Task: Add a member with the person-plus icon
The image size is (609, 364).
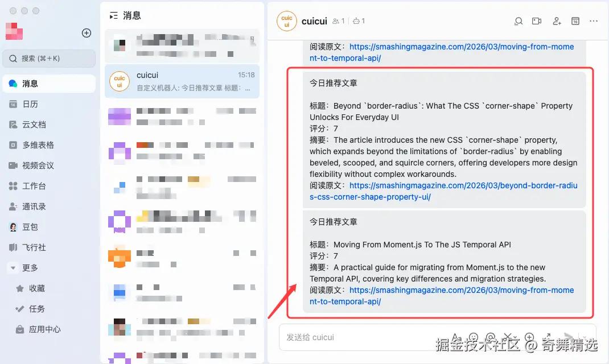Action: [557, 21]
